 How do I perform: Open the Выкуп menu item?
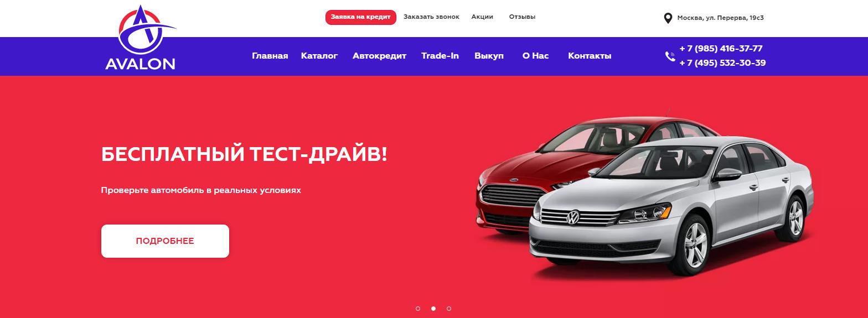tap(489, 56)
